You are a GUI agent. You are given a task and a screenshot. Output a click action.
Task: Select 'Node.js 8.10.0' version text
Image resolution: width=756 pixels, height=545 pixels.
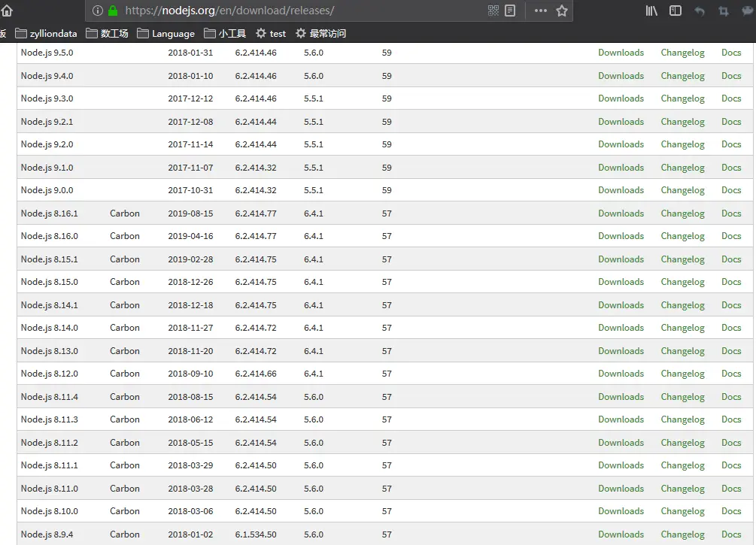[x=49, y=510]
